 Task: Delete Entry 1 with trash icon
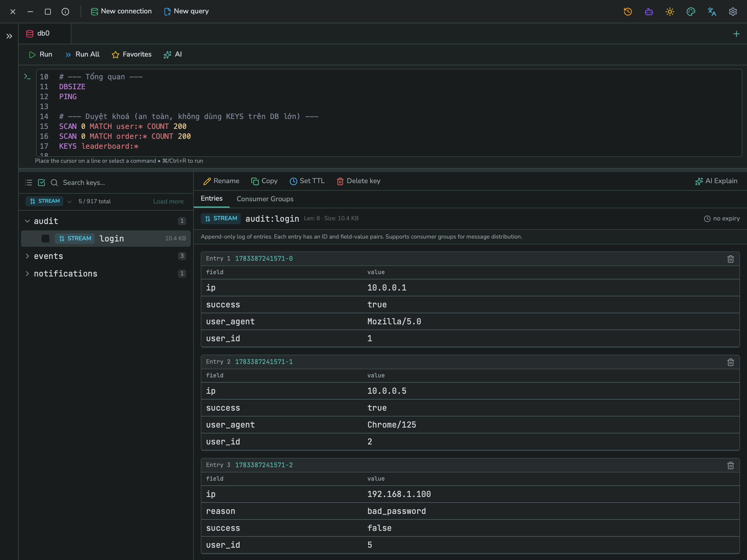(x=730, y=259)
